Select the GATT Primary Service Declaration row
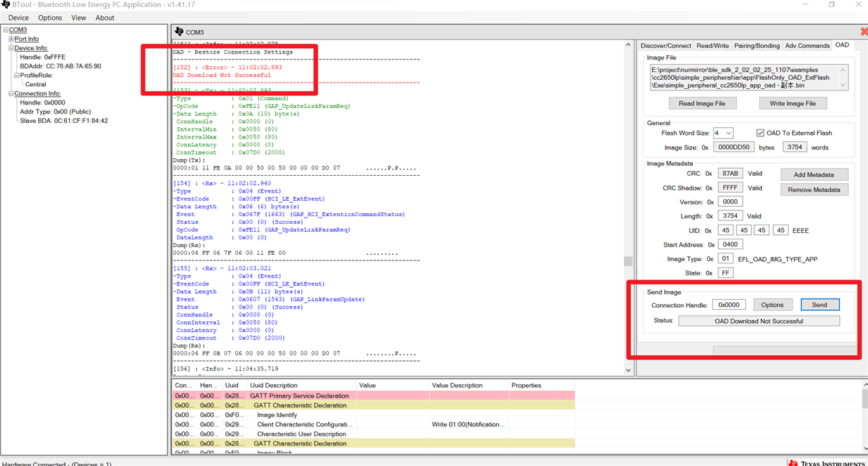 pos(374,396)
